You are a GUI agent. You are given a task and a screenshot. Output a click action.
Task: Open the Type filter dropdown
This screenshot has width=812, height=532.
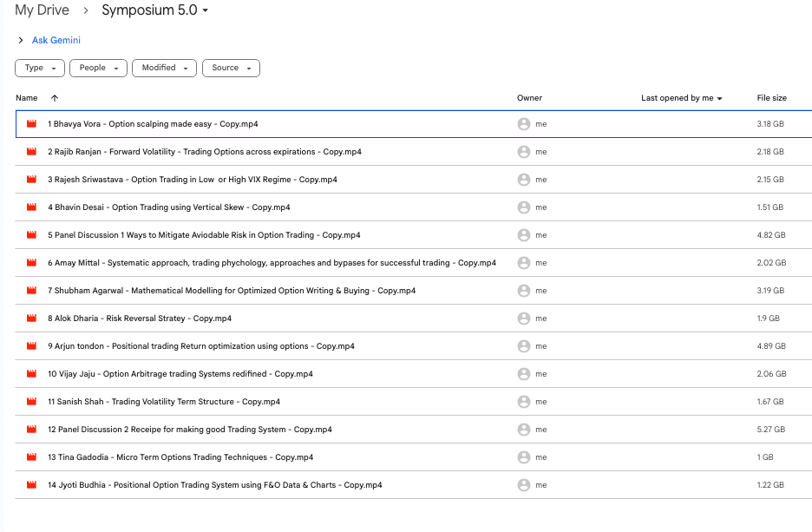tap(40, 68)
